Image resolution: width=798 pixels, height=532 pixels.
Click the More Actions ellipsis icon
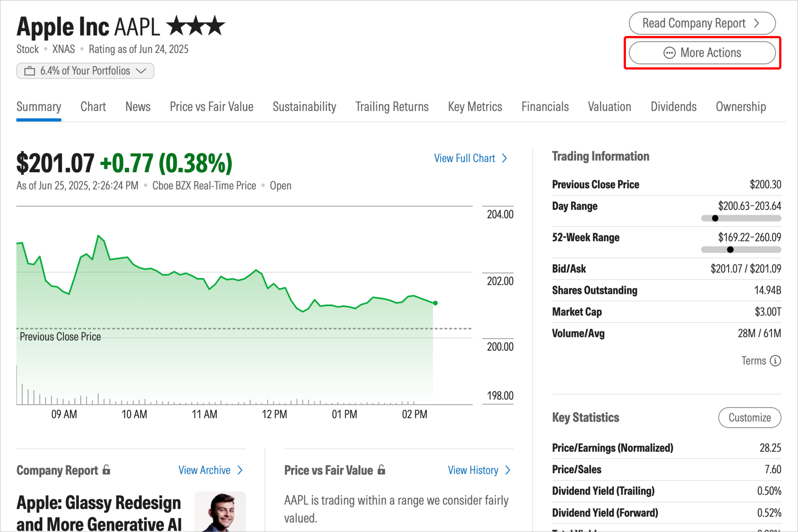coord(669,53)
